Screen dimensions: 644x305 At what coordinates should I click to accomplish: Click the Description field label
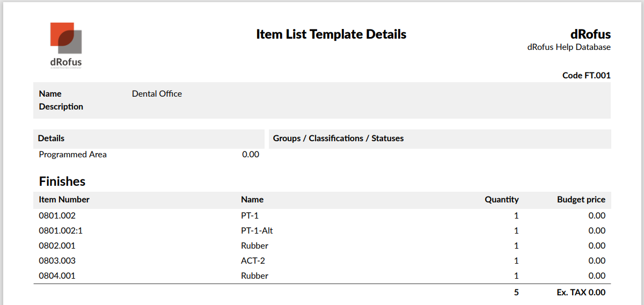(61, 107)
